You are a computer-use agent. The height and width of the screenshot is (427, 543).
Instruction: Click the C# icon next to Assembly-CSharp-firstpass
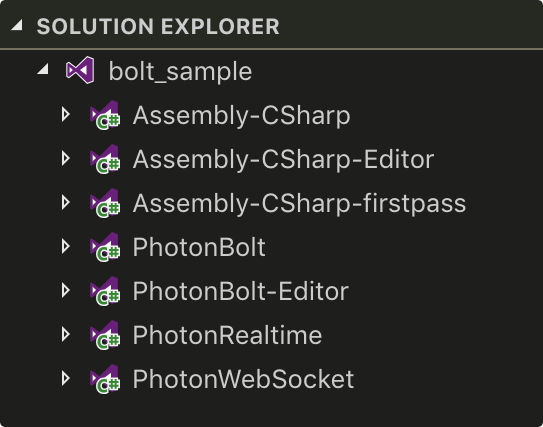click(105, 203)
